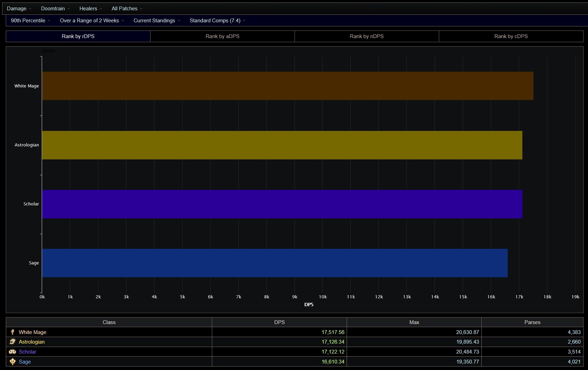Open Over a Range of 2 Weeks dropdown

(x=92, y=21)
